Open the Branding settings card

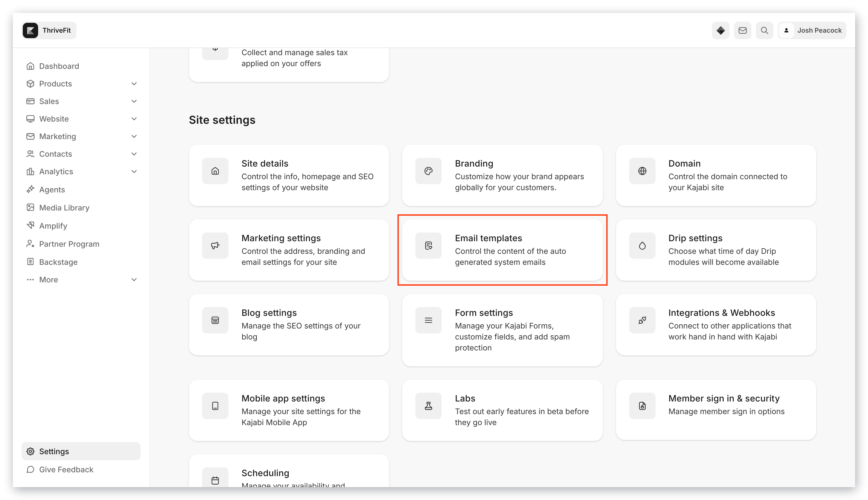coord(502,175)
